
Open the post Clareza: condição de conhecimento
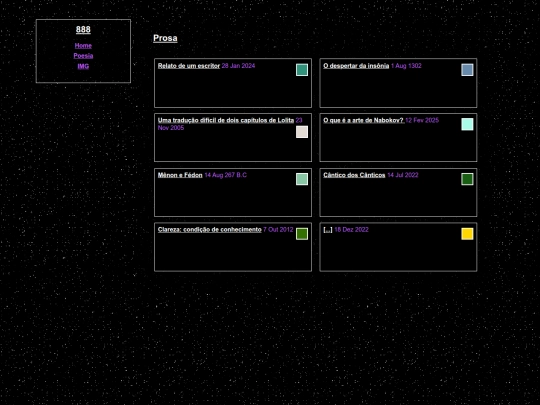[209, 229]
